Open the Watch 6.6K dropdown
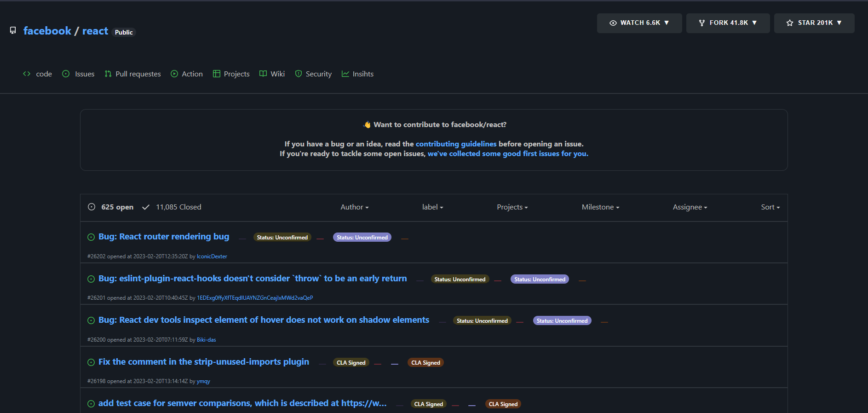 click(x=639, y=23)
